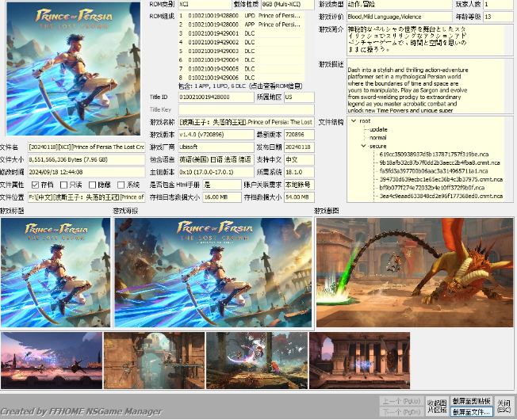Open the forest combat screenshot thumbnail
The image size is (517, 420).
pyautogui.click(x=257, y=361)
